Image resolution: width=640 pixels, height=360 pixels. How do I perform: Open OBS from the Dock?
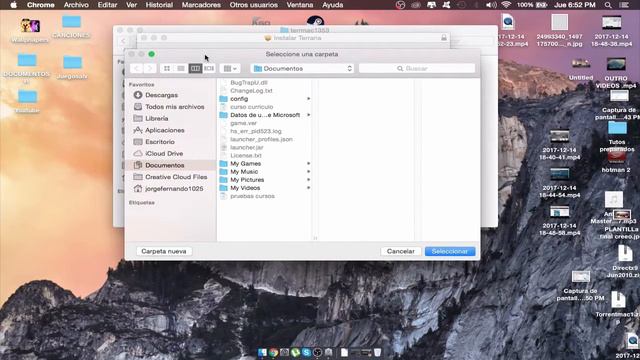pos(318,352)
